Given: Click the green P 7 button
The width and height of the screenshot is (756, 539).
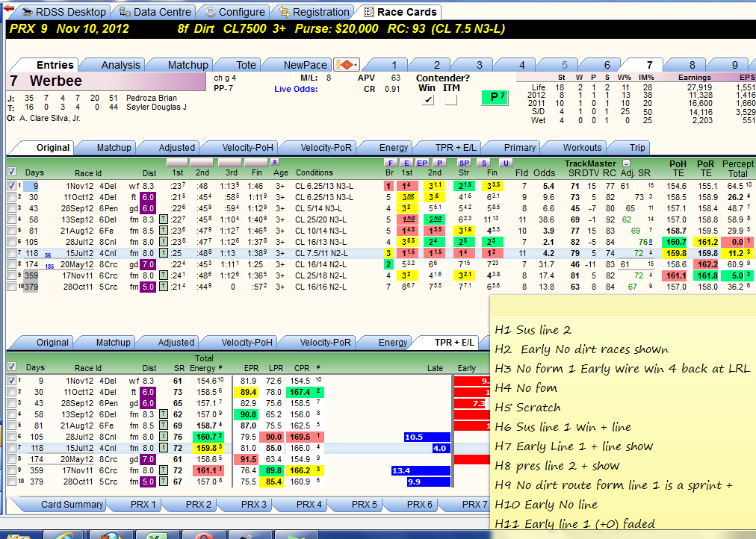Looking at the screenshot, I should [x=495, y=97].
